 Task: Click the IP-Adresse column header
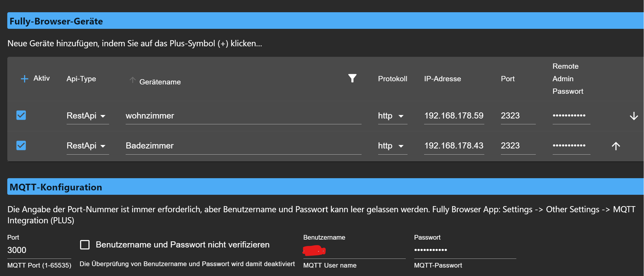[442, 79]
